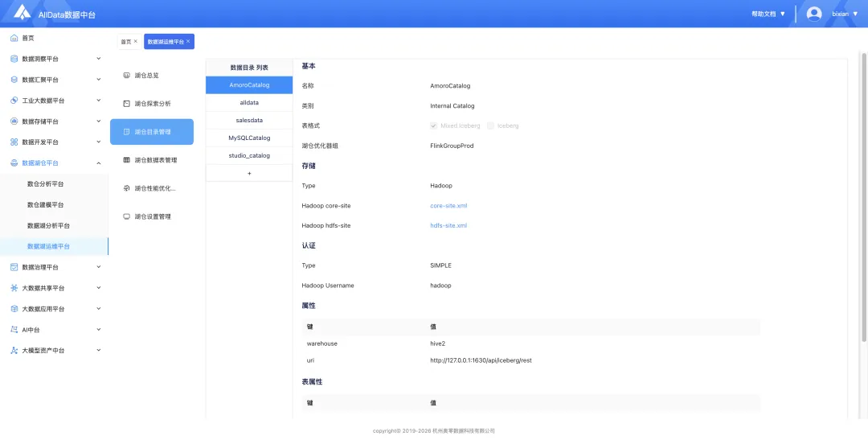The image size is (868, 440).
Task: Go to 湖仓数据表管理 section
Action: 152,160
